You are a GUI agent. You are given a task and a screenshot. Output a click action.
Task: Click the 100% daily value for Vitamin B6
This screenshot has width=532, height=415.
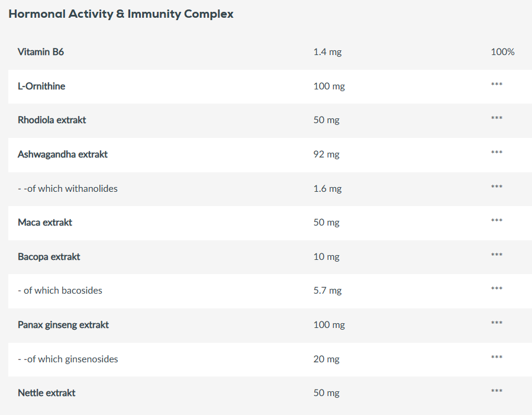click(x=502, y=52)
